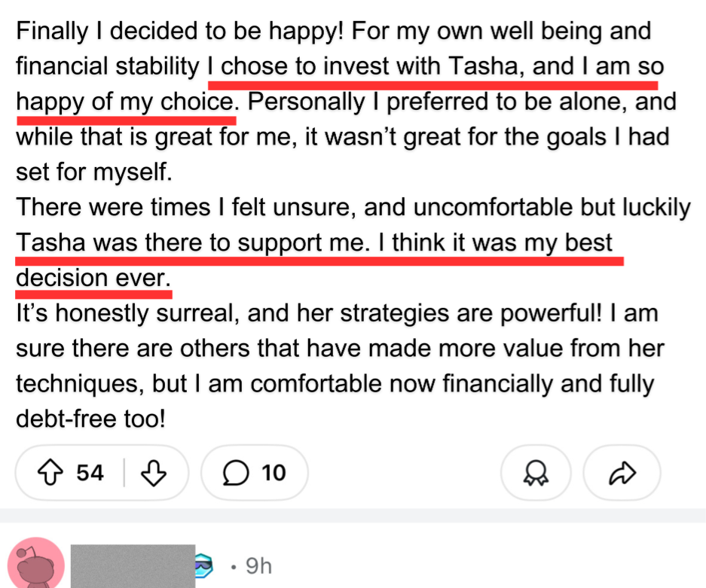Click the underlined "decision ever" text
Viewport: 706px width, 588px height.
[90, 279]
